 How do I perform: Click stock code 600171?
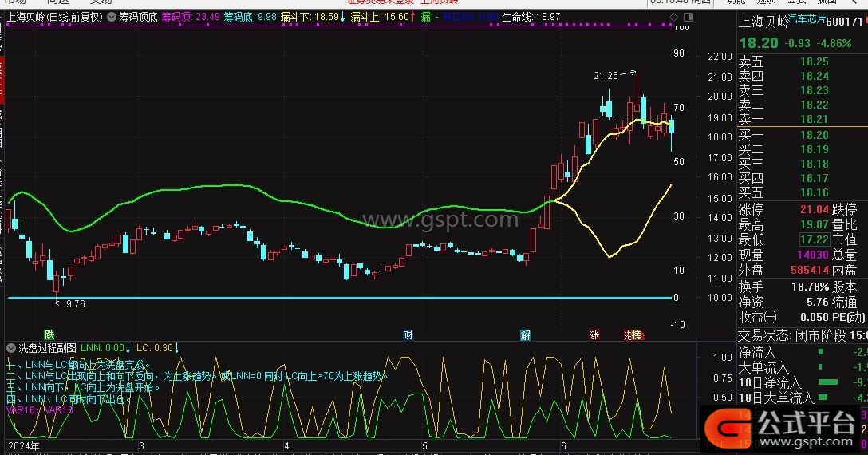(845, 22)
